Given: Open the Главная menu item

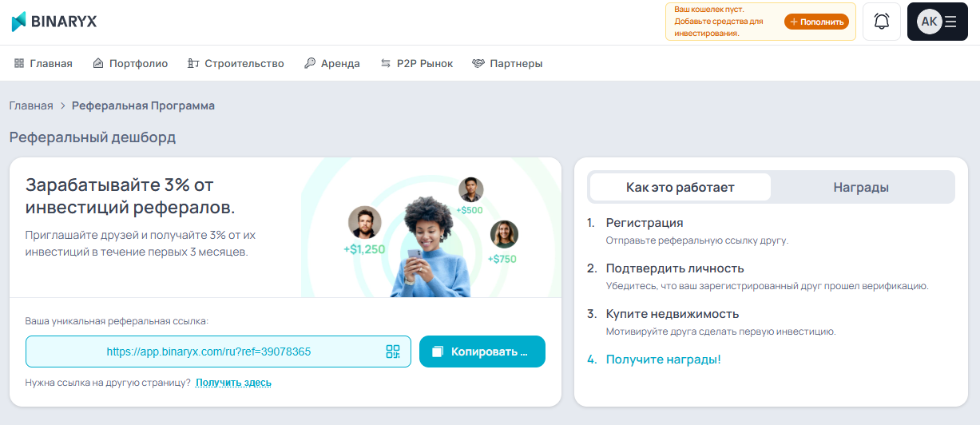Looking at the screenshot, I should [43, 63].
